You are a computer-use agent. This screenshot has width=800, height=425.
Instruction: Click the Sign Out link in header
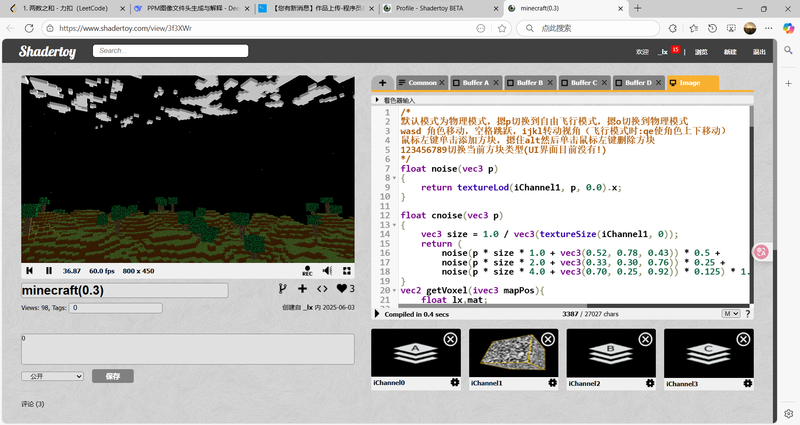(x=759, y=52)
